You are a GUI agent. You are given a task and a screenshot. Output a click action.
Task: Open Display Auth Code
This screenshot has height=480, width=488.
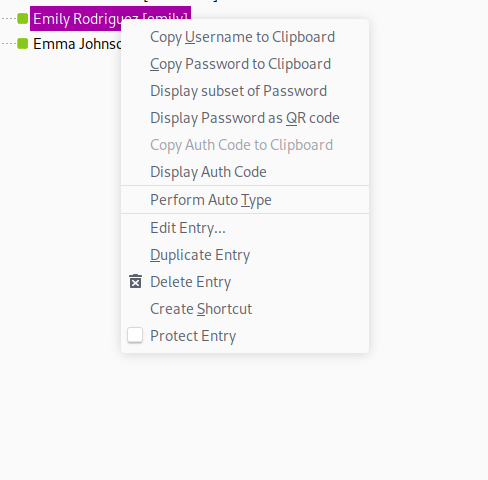coord(245,172)
